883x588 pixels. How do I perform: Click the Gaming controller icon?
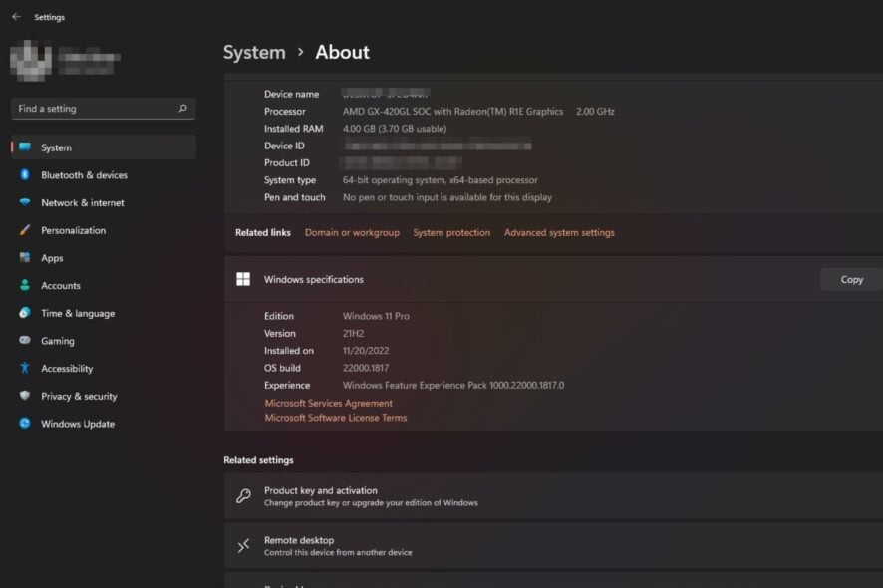point(25,341)
